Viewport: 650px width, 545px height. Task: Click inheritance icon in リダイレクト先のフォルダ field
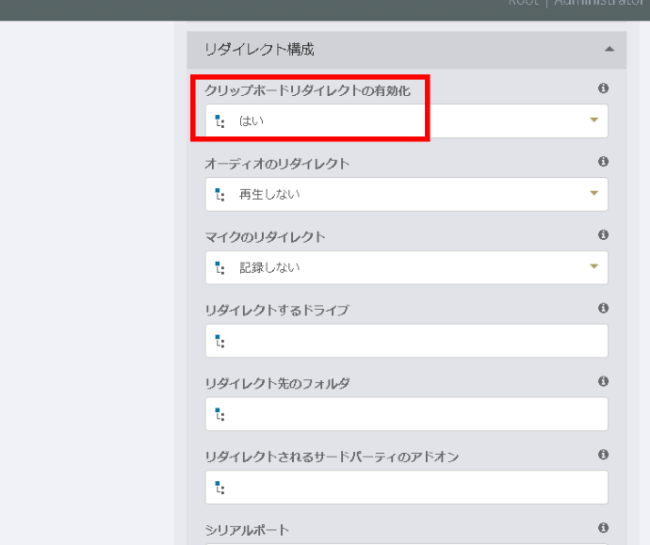220,414
